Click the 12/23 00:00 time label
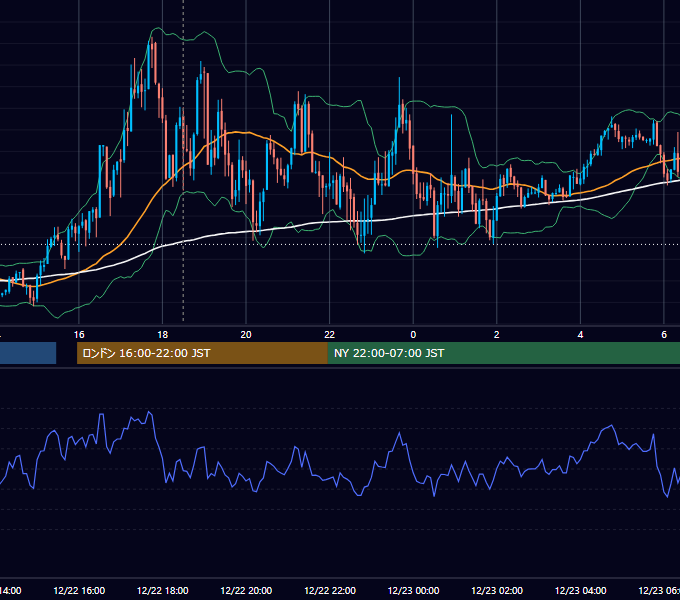 coord(413,590)
